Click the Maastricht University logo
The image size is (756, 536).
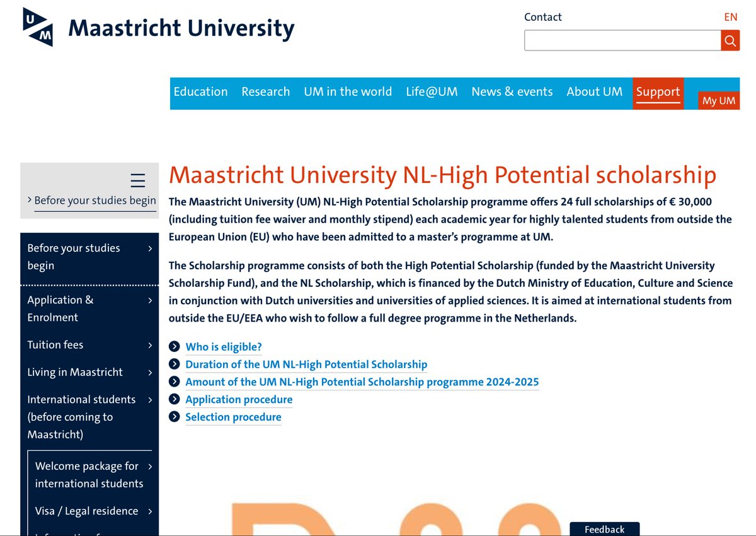point(159,28)
